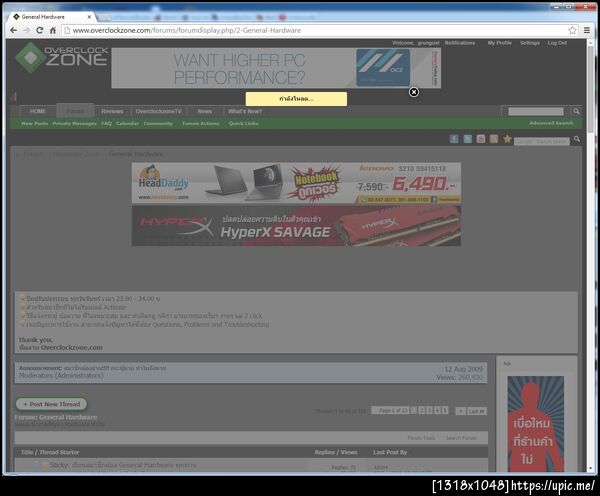Open the OverclockzoneTV navigation tab

click(158, 111)
